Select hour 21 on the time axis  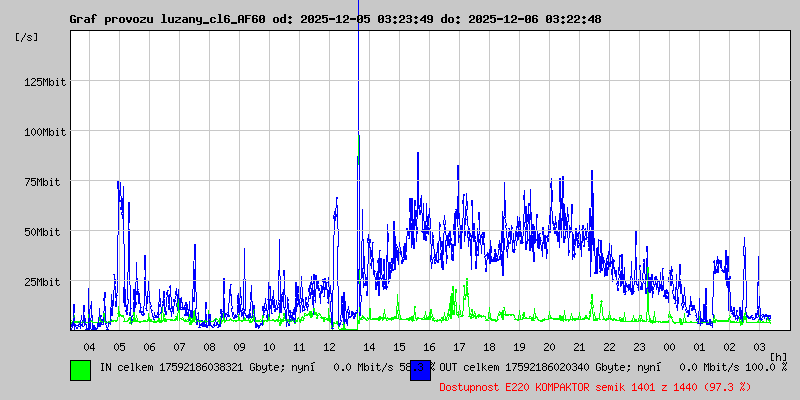(579, 346)
